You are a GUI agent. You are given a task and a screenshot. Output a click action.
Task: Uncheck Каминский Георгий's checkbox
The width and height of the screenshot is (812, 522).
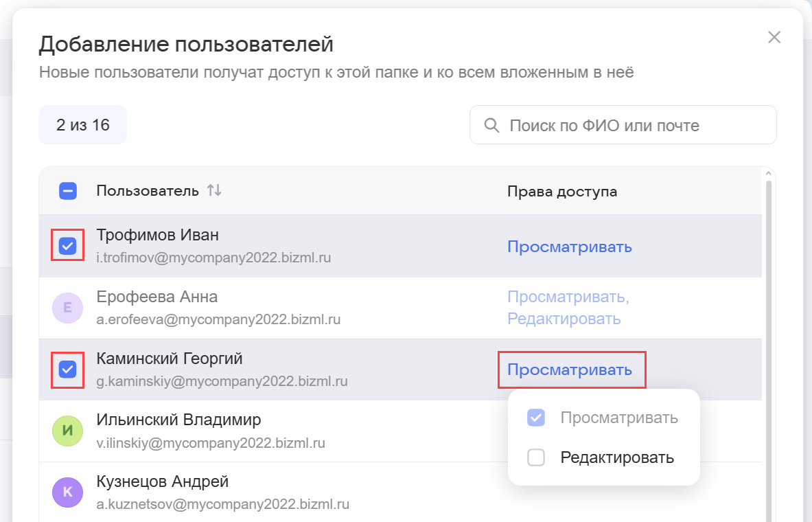[x=67, y=370]
